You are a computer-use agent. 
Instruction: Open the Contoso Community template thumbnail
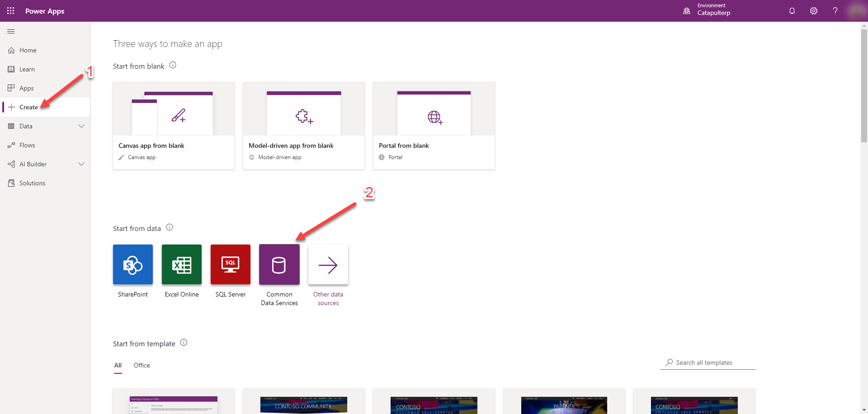click(x=304, y=405)
